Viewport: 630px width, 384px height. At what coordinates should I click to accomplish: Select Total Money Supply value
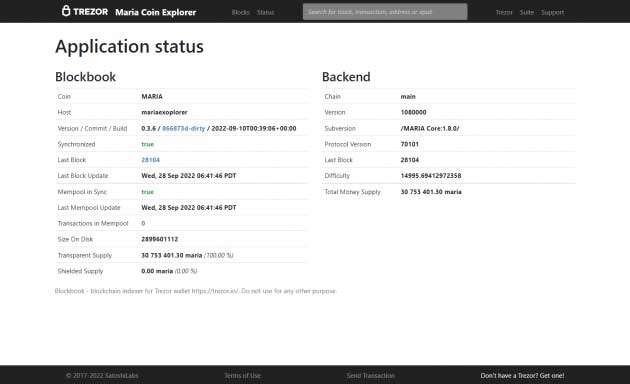tap(431, 192)
